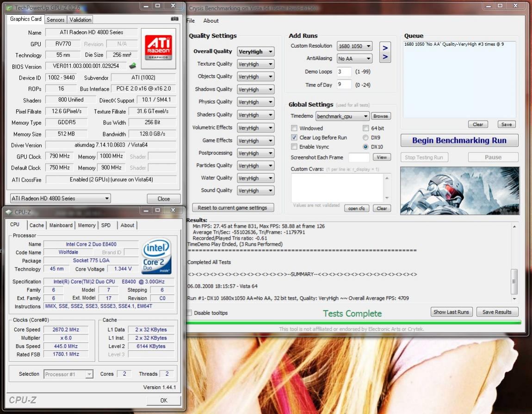This screenshot has width=532, height=414.
Task: Select the DX10 radio button
Action: tap(365, 146)
